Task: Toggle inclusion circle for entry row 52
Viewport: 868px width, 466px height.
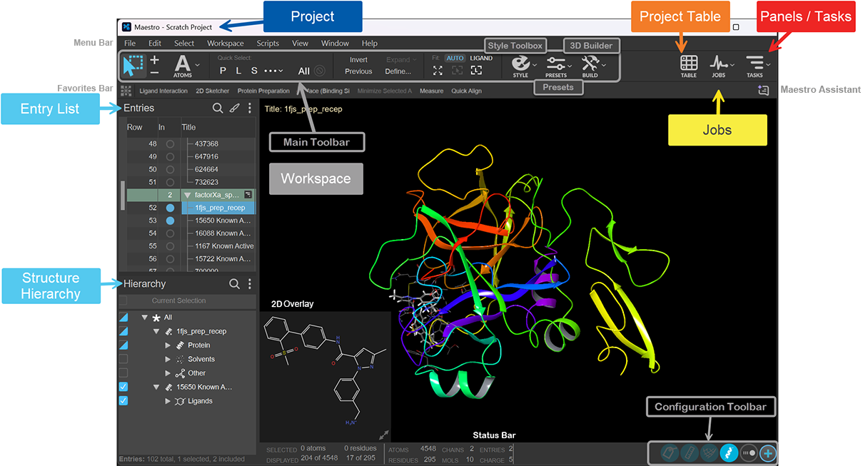Action: click(x=170, y=208)
